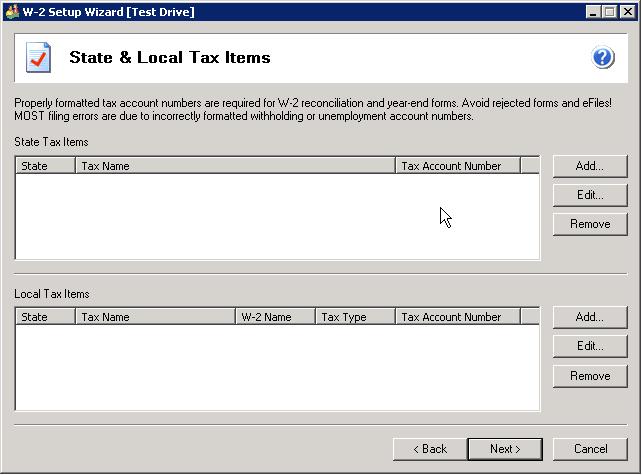This screenshot has width=642, height=475.
Task: Edit the selected state tax item
Action: [x=590, y=195]
